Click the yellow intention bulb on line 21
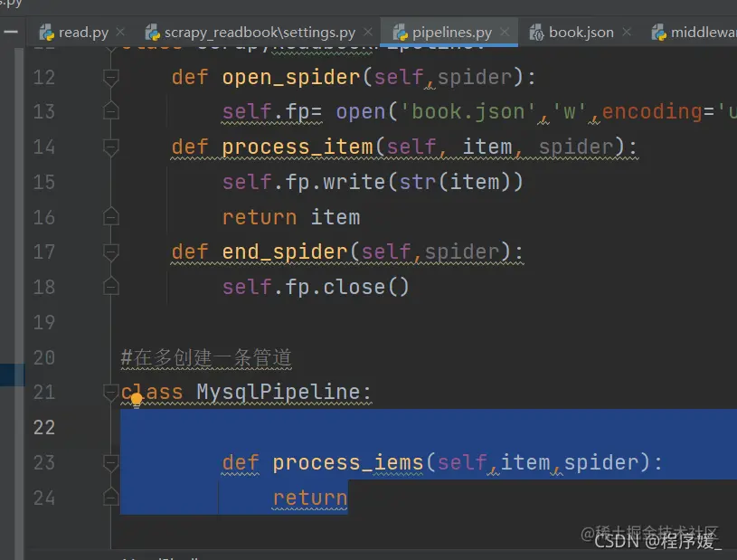The height and width of the screenshot is (560, 737). click(x=137, y=400)
